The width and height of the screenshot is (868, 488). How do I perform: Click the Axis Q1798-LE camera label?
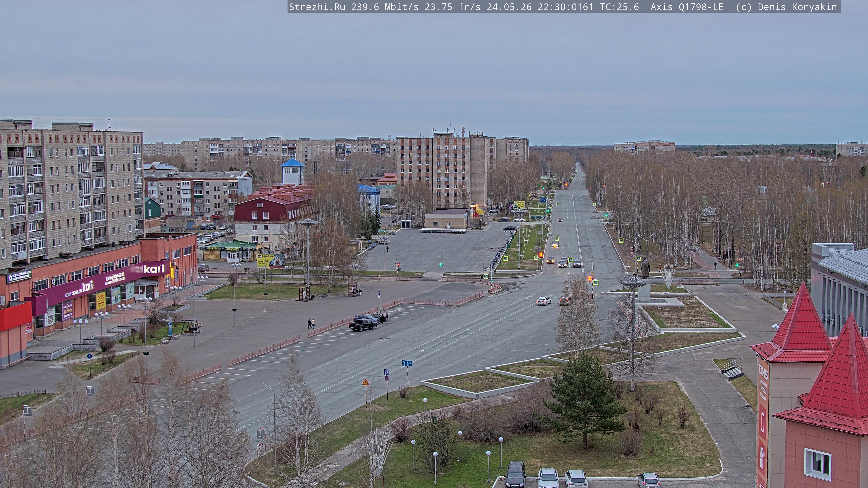point(687,7)
